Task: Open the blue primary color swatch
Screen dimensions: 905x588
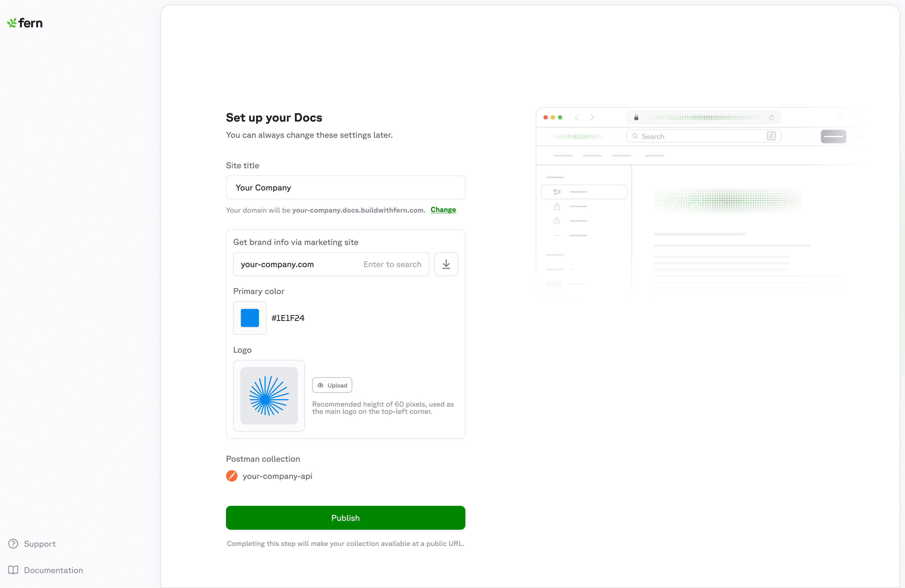Action: (x=250, y=318)
